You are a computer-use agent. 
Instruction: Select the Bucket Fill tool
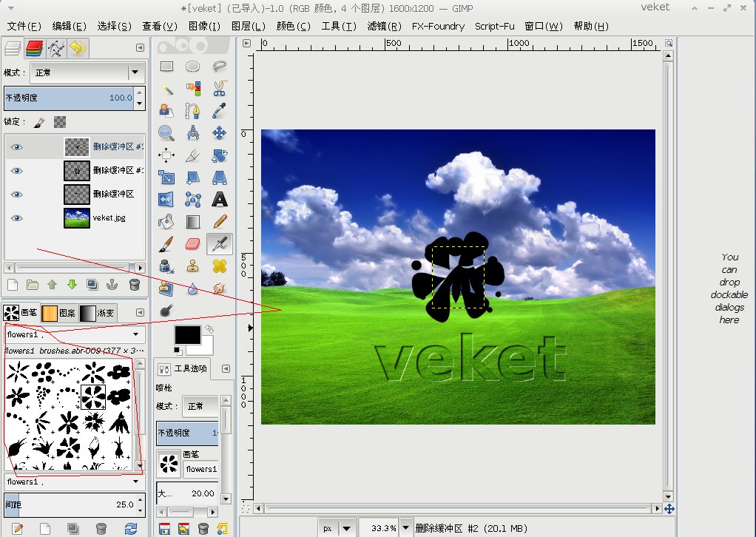point(166,222)
